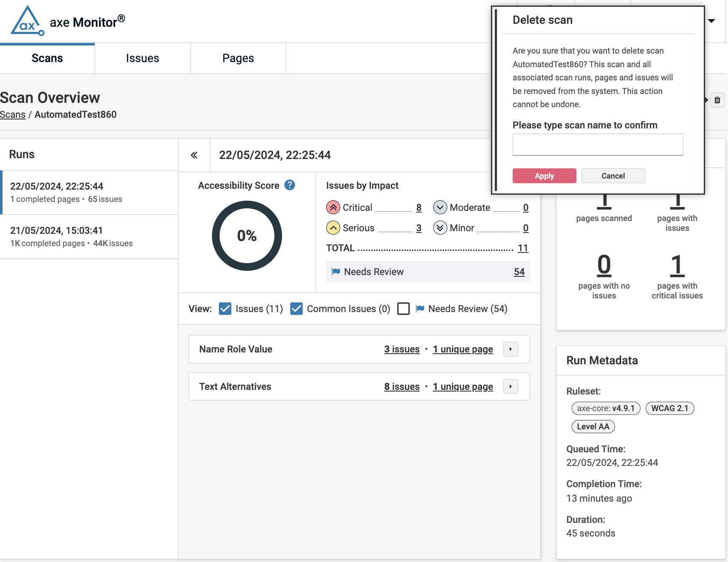Open the top-right user dropdown arrow
This screenshot has width=728, height=562.
click(x=711, y=21)
